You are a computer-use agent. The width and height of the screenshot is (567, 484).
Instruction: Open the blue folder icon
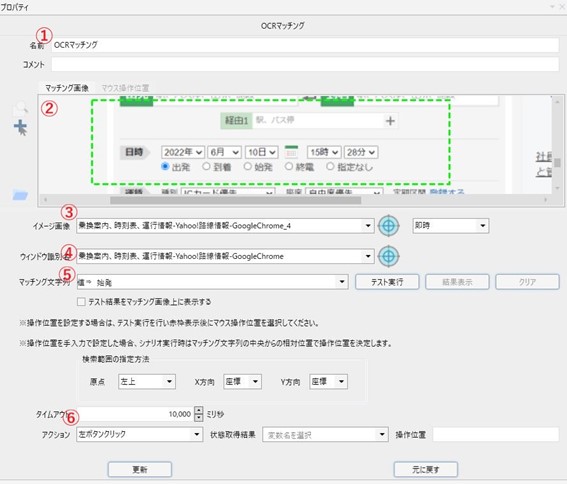[20, 195]
